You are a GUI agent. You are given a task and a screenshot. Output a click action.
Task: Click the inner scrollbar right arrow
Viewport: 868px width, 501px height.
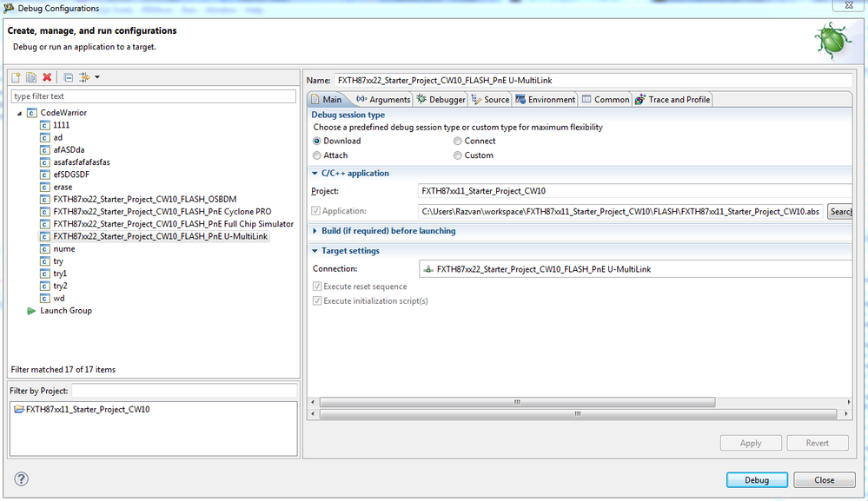(849, 402)
